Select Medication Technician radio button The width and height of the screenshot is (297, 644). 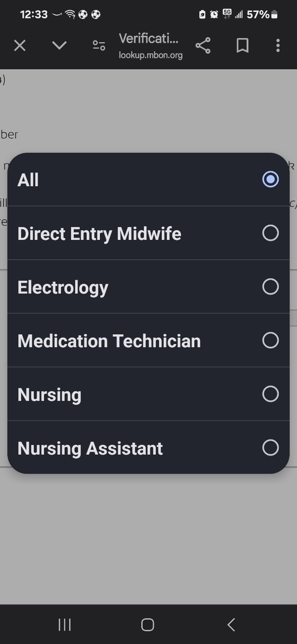270,340
